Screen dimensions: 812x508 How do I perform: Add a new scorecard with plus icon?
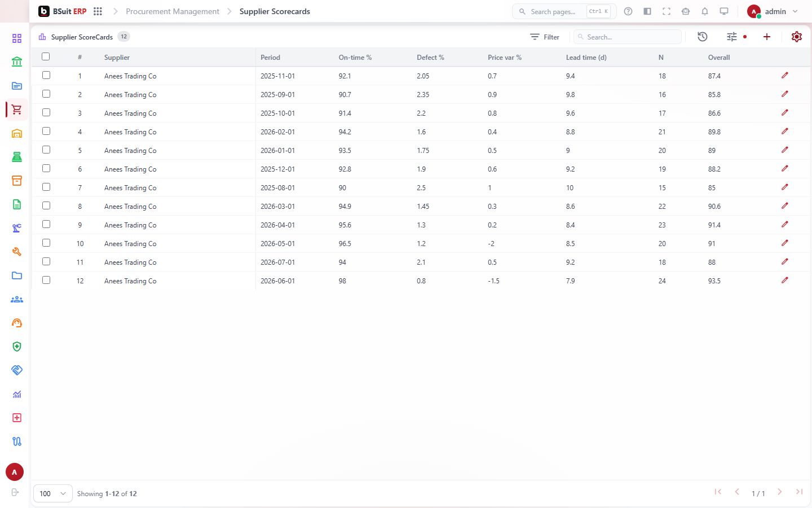coord(767,37)
